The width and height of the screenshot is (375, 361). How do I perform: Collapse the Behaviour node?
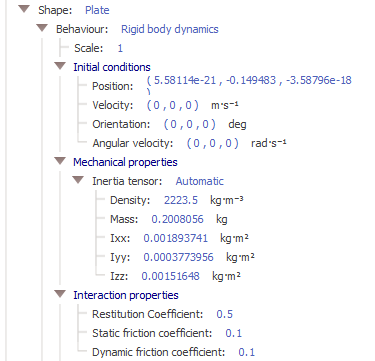tap(42, 28)
